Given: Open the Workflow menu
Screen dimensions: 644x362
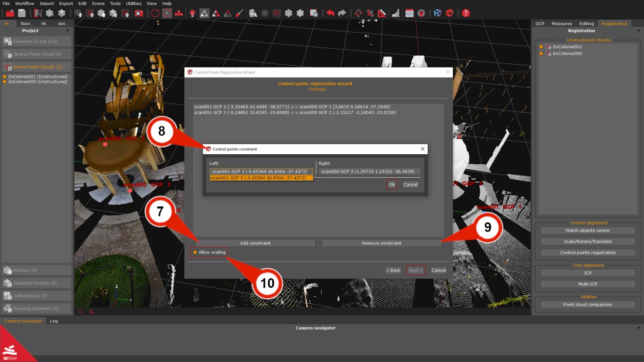Looking at the screenshot, I should [x=24, y=3].
